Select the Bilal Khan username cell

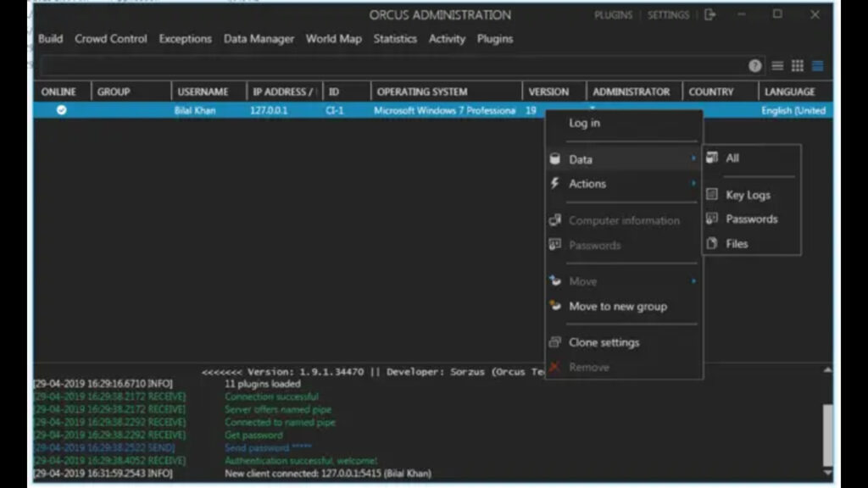click(x=195, y=111)
